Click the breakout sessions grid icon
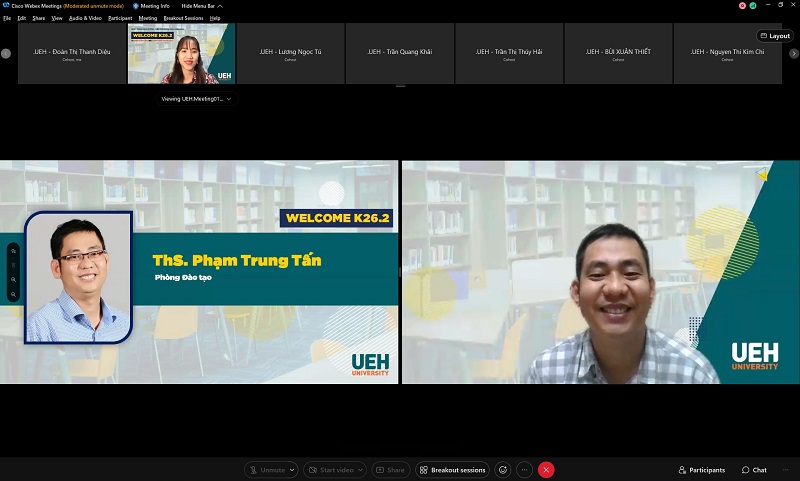The image size is (800, 481). (x=423, y=470)
